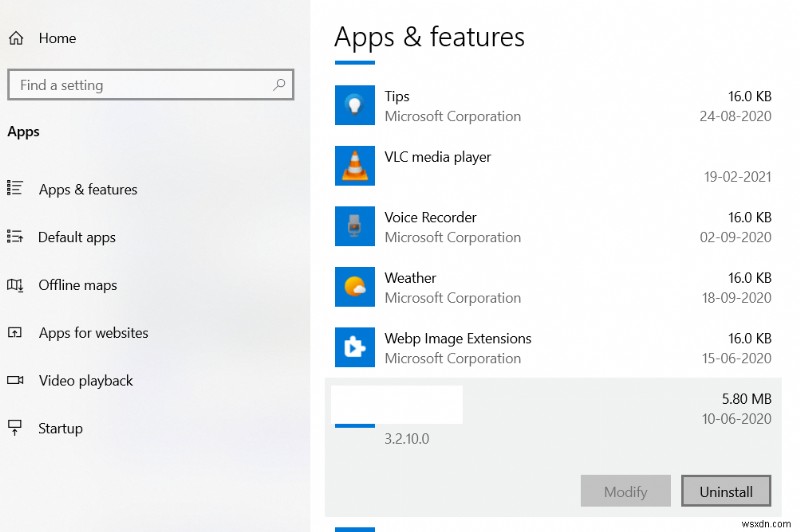
Task: Click the Apps section heading
Action: coord(23,132)
